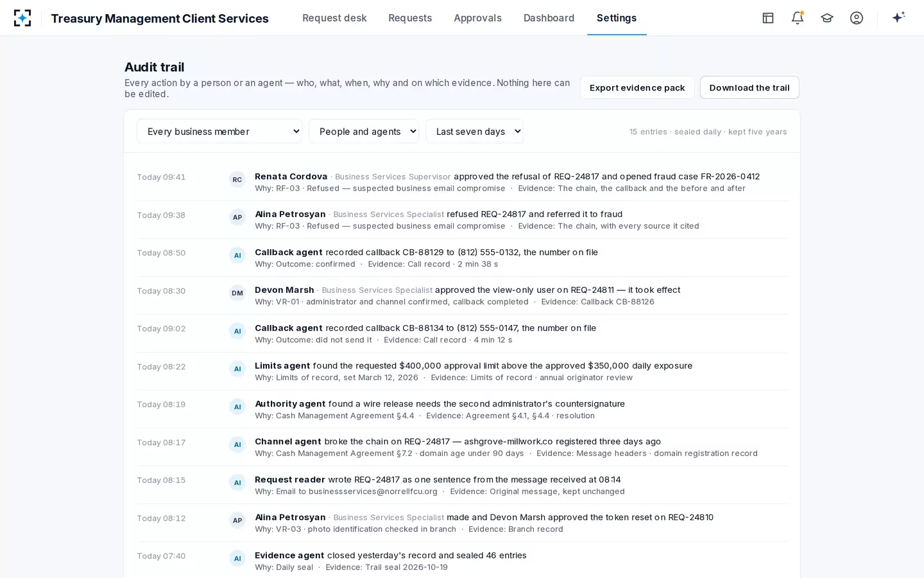Click Export evidence pack button
The image size is (924, 578).
[637, 87]
